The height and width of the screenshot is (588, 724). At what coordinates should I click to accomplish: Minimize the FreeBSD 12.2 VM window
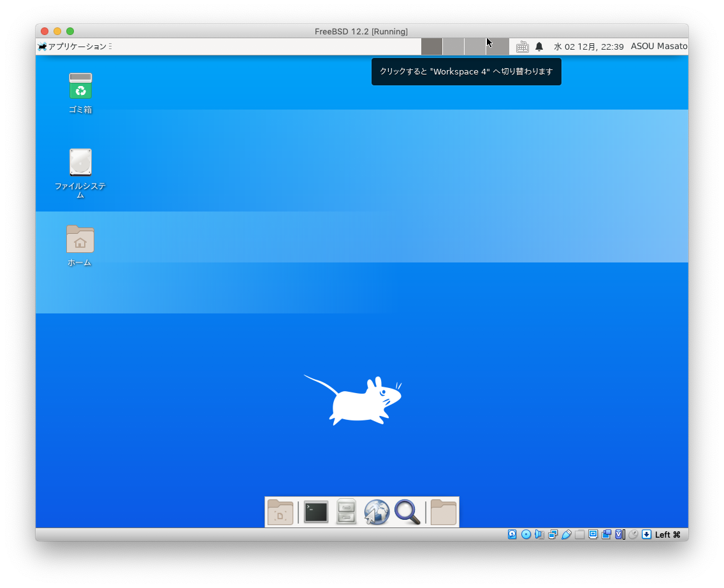point(57,31)
